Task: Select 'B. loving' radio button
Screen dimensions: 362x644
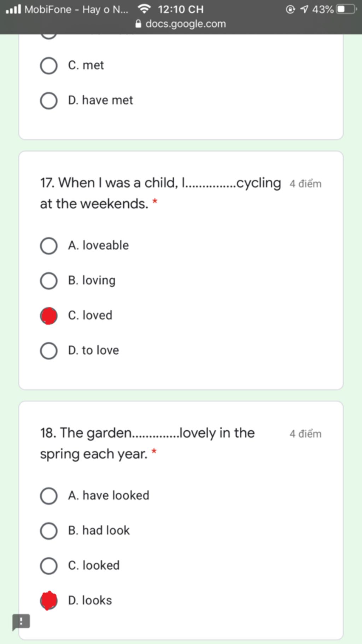Action: pos(49,281)
